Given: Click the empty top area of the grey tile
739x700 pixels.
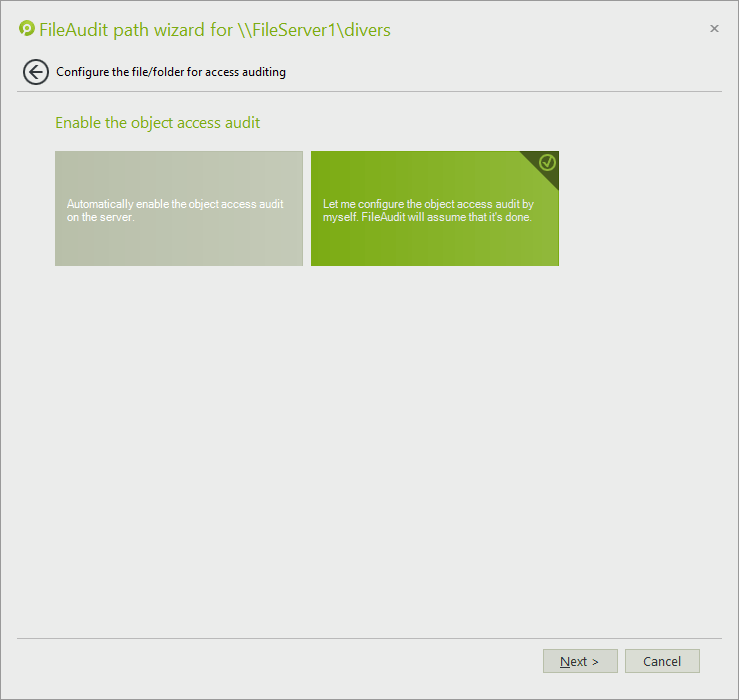Looking at the screenshot, I should (x=179, y=172).
